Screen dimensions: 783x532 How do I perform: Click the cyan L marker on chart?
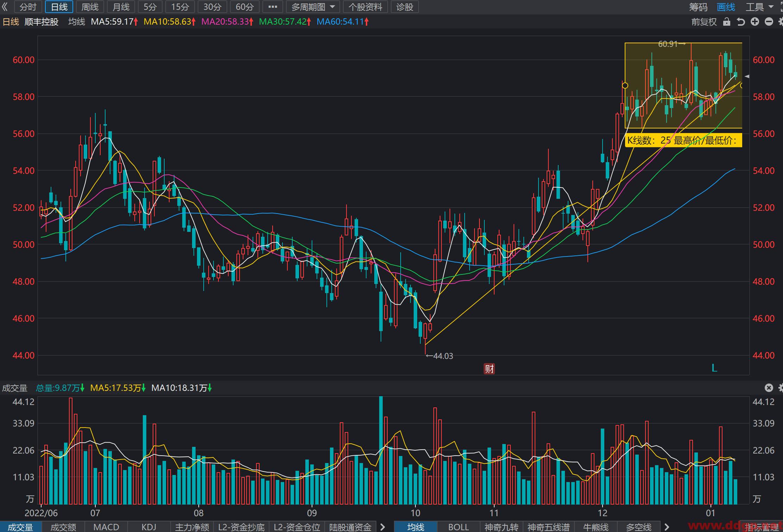[714, 368]
